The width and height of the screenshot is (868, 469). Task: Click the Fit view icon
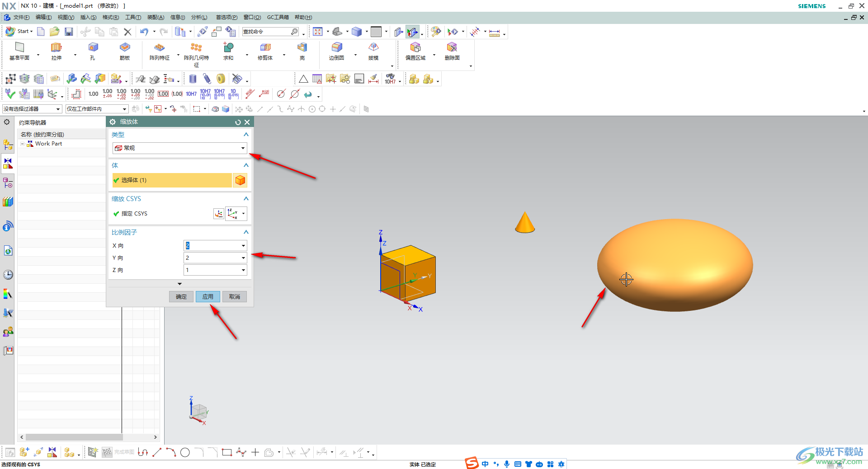tap(318, 32)
